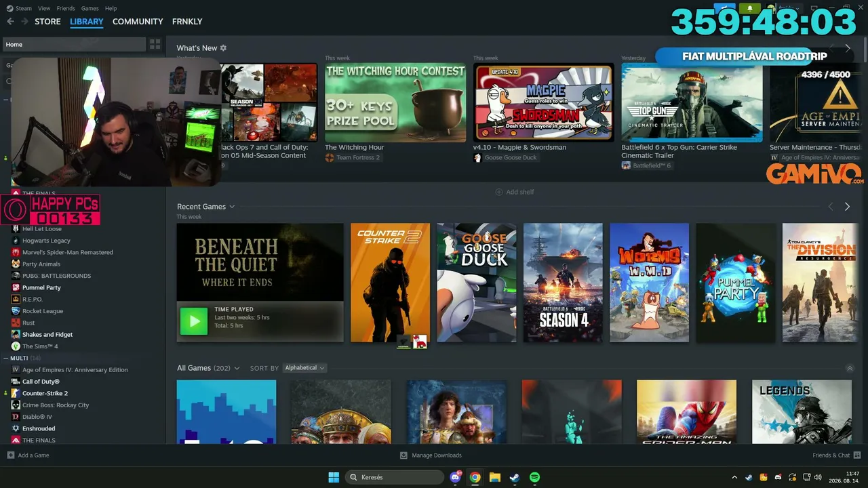Expand the Recent Games shelf dropdown

coord(232,207)
